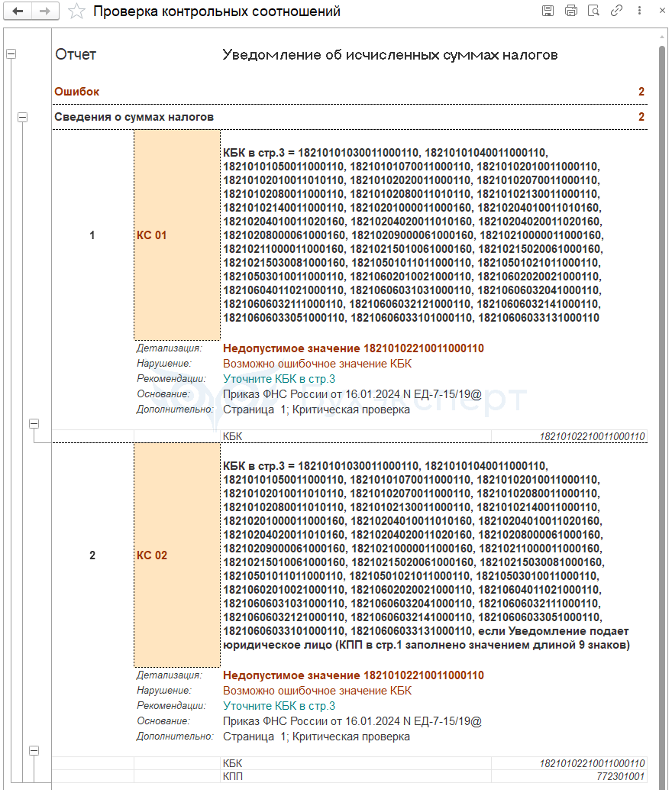Select the КС 02 highlighted cell
The image size is (672, 790).
(177, 555)
